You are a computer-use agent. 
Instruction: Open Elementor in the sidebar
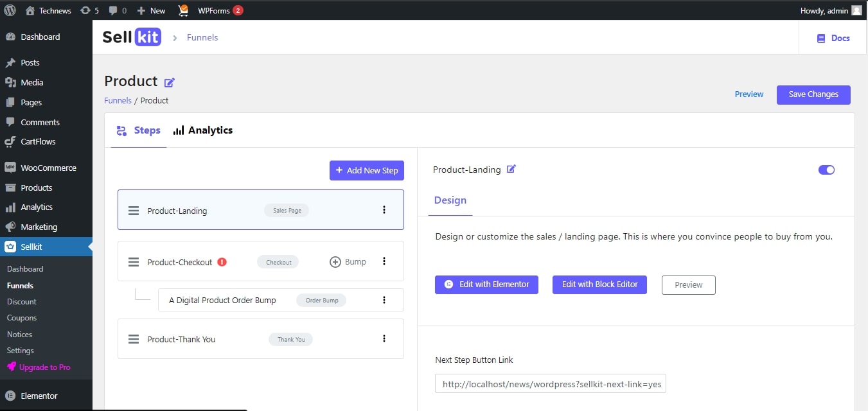pyautogui.click(x=46, y=396)
